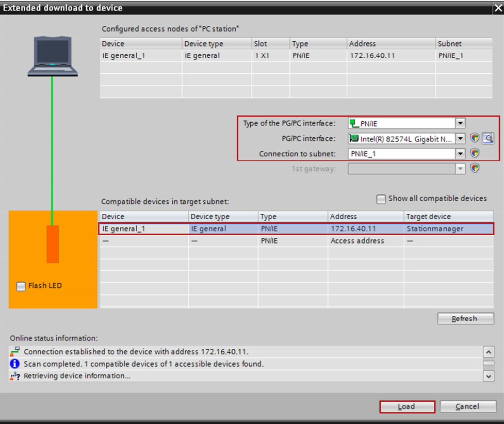This screenshot has width=504, height=424.
Task: Open the 1st gateway dropdown arrow
Action: (x=460, y=169)
